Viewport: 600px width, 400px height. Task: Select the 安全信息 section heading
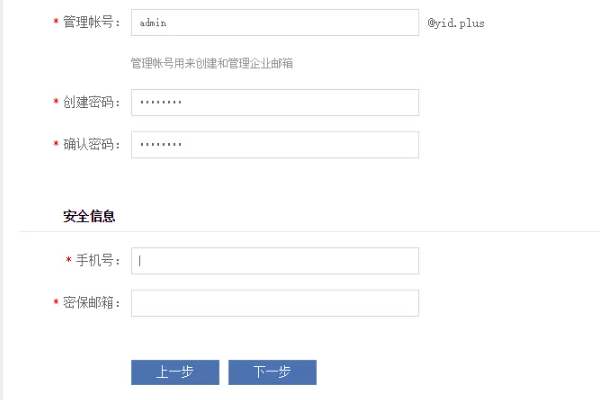89,215
